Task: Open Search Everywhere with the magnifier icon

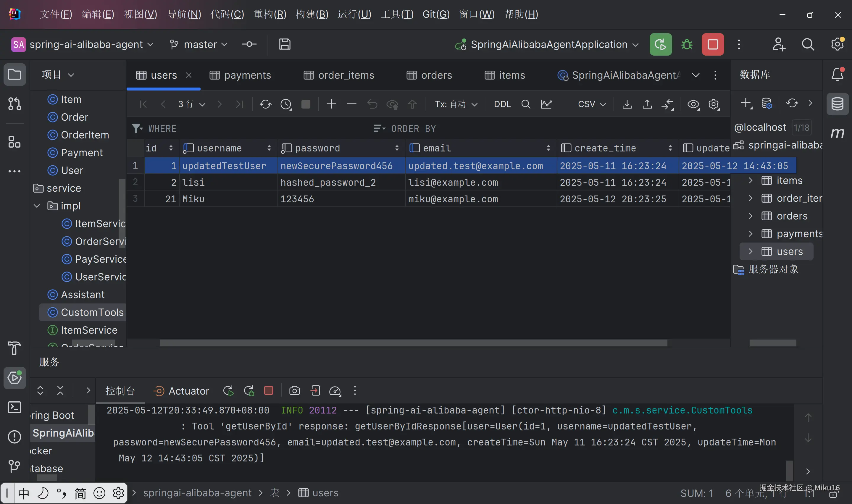Action: click(x=808, y=44)
